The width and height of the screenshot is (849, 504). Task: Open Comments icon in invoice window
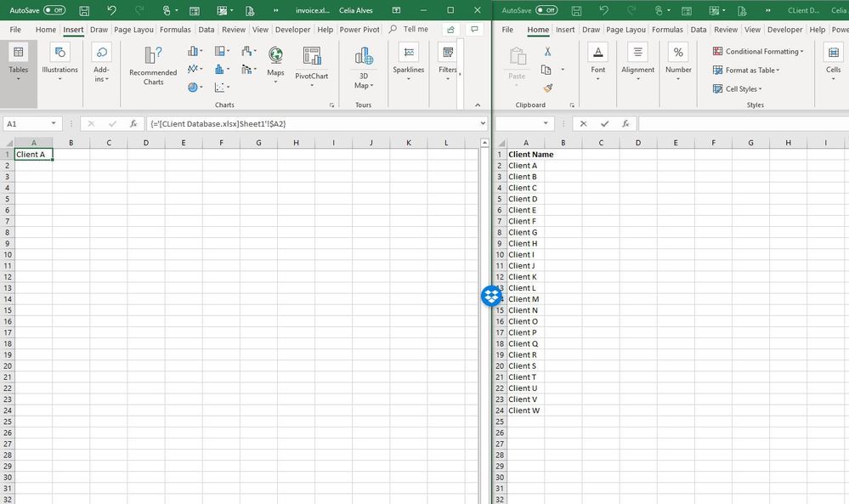[x=474, y=30]
